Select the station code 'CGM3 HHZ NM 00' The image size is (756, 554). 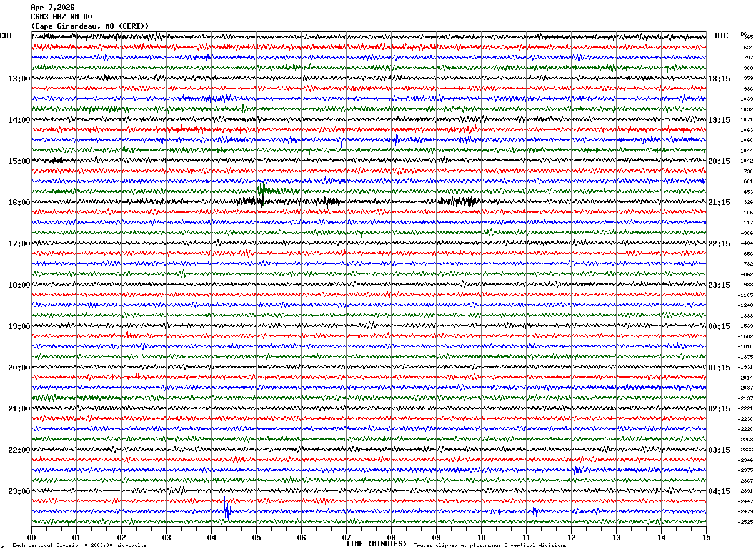[61, 17]
